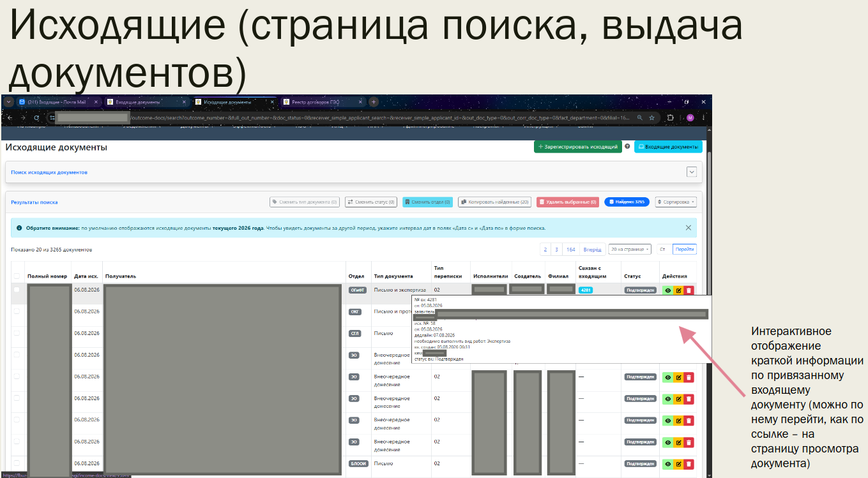Click the trash icon in the БЛОСИ row

[x=689, y=464]
